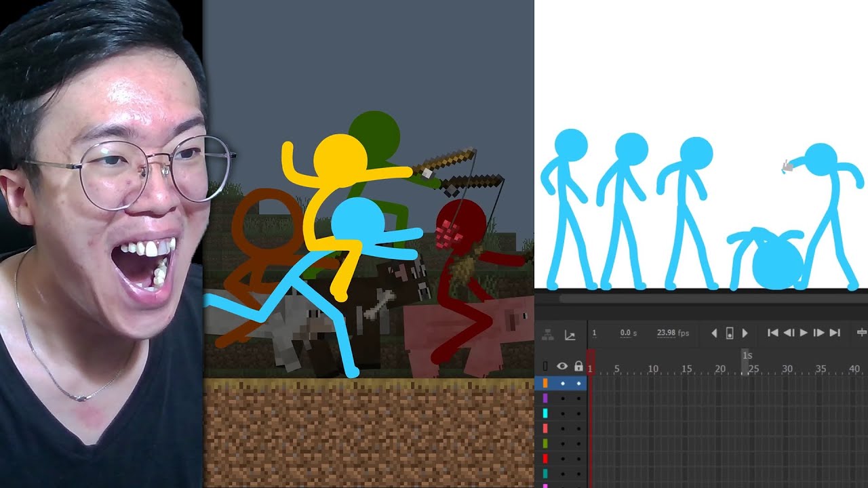Viewport: 868px width, 488px height.
Task: Move playhead to frame 30 on ruler
Action: click(x=787, y=369)
